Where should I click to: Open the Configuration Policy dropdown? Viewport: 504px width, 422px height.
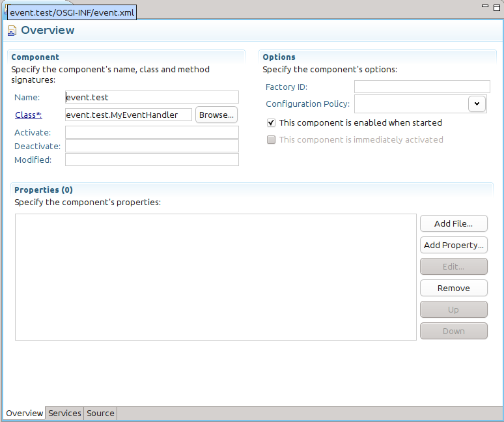[477, 104]
